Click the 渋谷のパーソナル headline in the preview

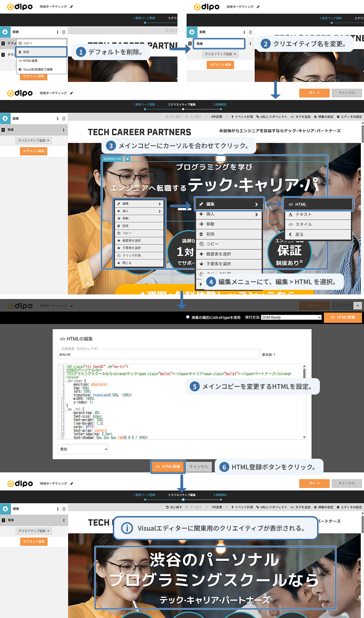pyautogui.click(x=213, y=559)
